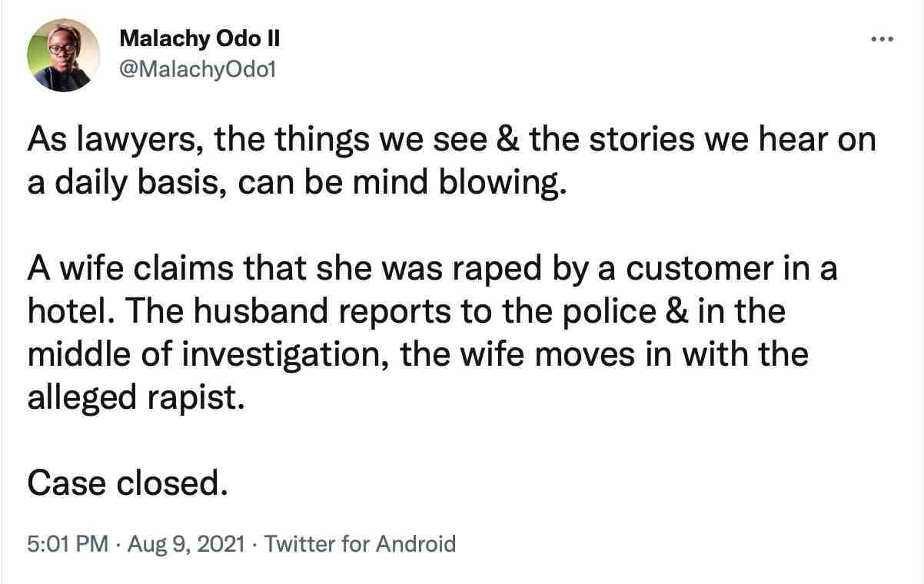Click the line starting "hotel. The husband reports"
Viewport: 924px width, 584px height.
tap(406, 313)
